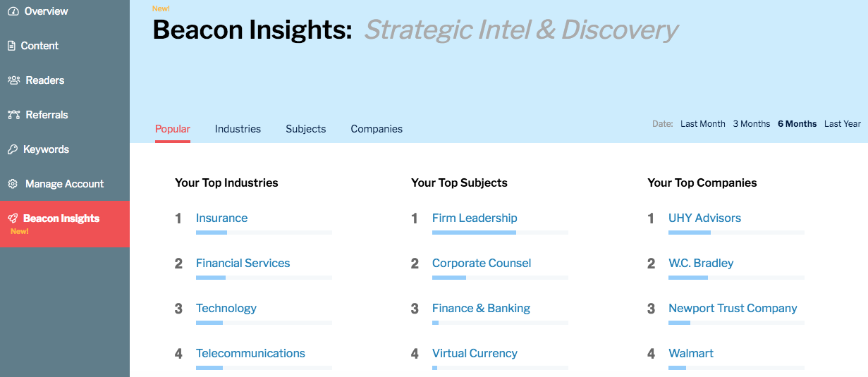Screen dimensions: 868x377
Task: Open the Subjects tab
Action: point(306,129)
